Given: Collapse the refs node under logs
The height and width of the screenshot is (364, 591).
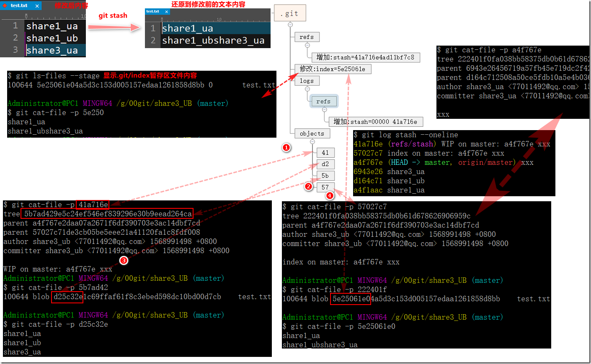Looking at the screenshot, I should pyautogui.click(x=324, y=110).
